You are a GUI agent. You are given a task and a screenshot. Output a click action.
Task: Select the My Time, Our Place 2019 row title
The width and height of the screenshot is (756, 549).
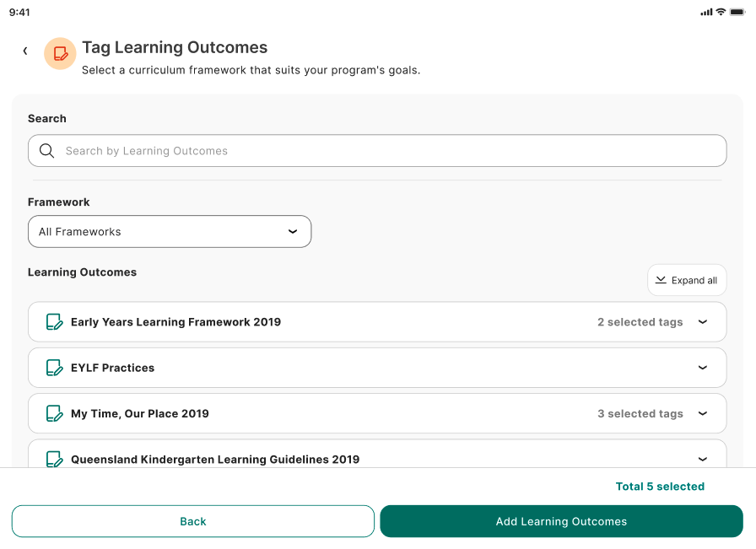coord(140,414)
